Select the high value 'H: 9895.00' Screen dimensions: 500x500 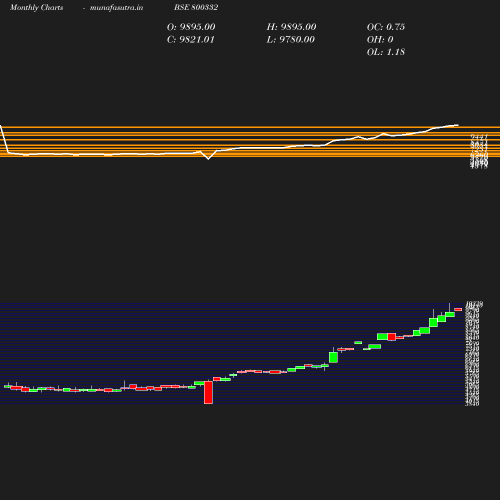click(x=291, y=27)
